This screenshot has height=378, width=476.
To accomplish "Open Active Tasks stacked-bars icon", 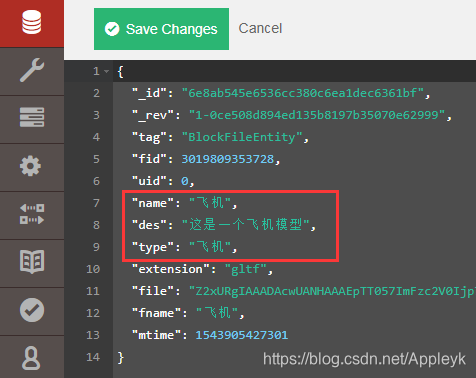I will [x=32, y=117].
